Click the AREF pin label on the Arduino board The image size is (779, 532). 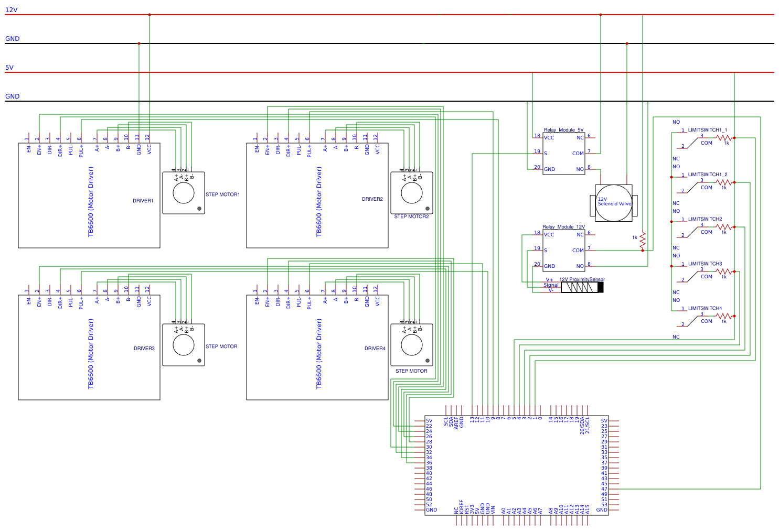point(456,423)
